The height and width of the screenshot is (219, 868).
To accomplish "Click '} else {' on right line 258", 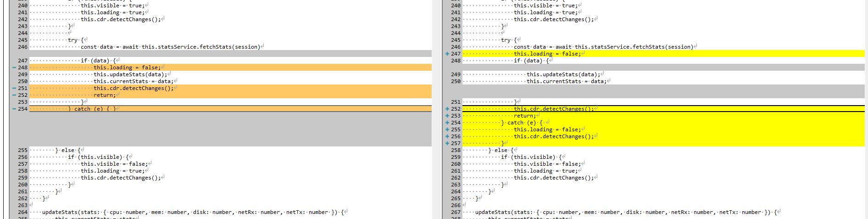I will 501,150.
